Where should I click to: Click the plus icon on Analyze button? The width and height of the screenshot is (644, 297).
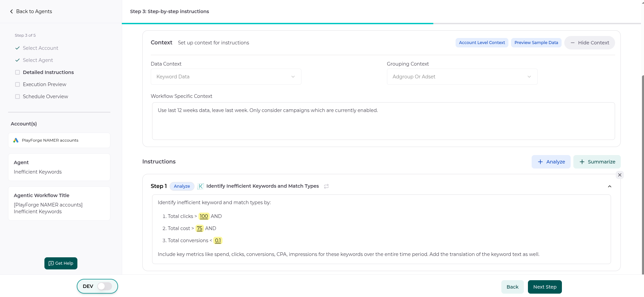(x=540, y=162)
